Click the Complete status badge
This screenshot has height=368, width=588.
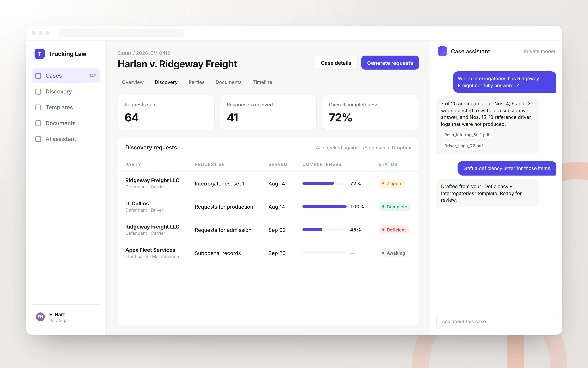394,207
